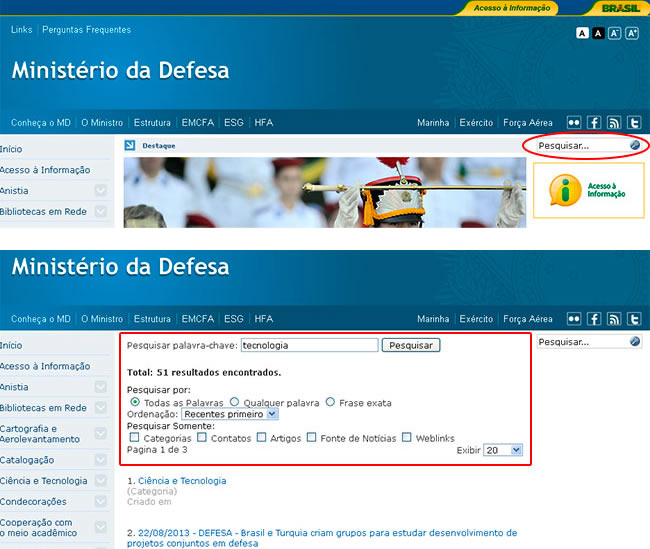
Task: Expand Condecorações sidebar arrow
Action: tap(100, 501)
